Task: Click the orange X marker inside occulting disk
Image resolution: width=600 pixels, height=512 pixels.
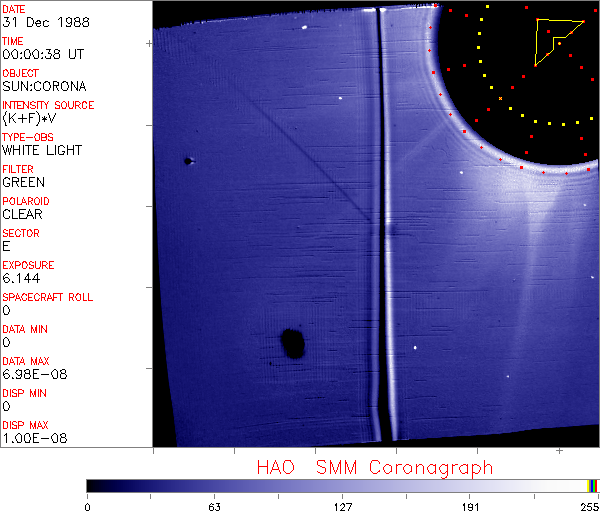Action: click(x=501, y=99)
